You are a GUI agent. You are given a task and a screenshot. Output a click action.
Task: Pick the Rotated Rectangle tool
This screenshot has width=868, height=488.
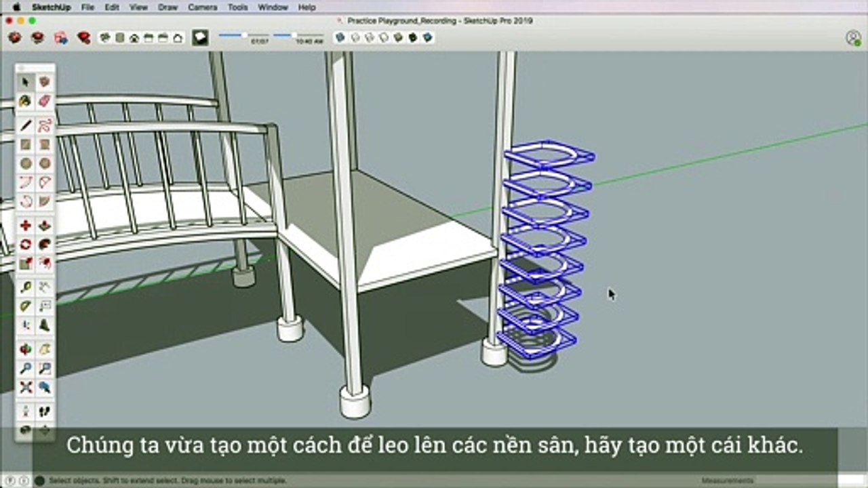(45, 144)
